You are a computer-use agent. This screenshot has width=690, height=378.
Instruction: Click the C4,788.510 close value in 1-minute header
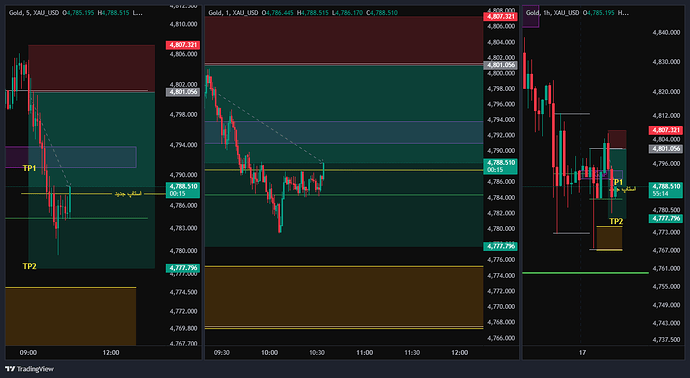[384, 13]
